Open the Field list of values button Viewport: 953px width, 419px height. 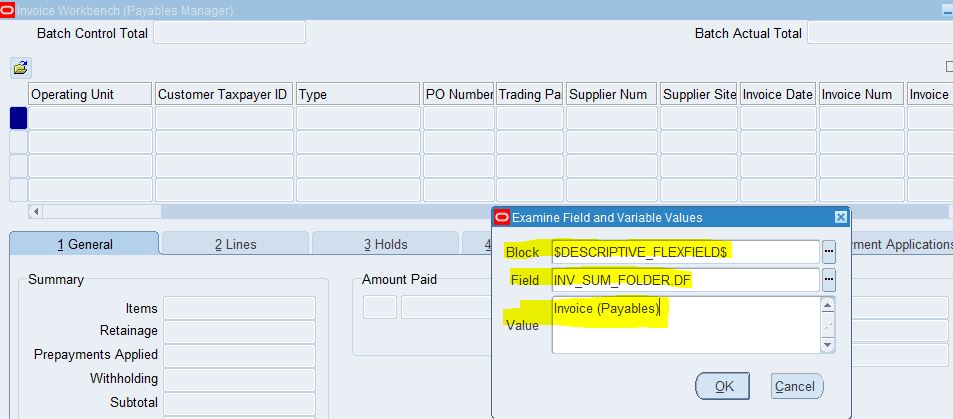[x=829, y=280]
